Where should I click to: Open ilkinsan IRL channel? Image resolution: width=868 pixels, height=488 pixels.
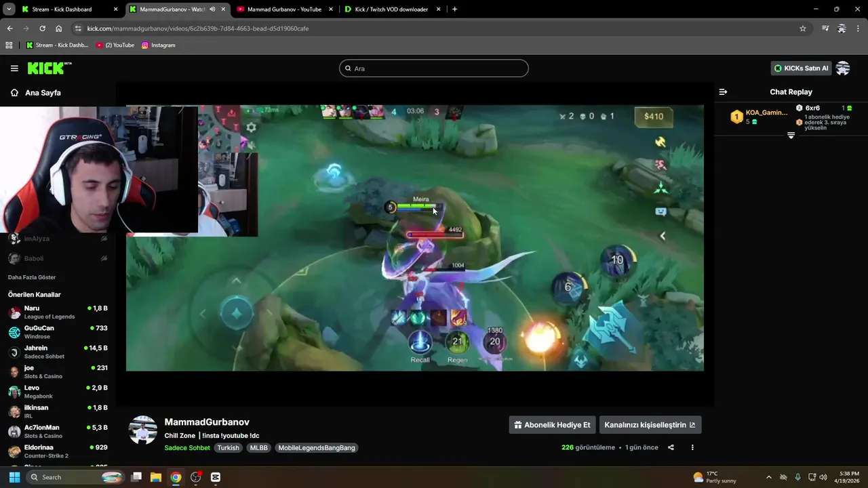point(58,411)
